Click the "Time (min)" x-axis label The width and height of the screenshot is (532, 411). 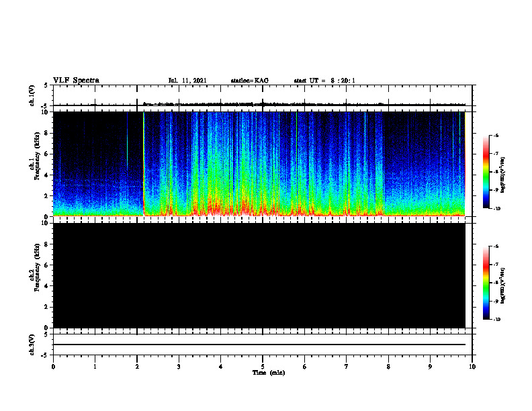coord(269,373)
